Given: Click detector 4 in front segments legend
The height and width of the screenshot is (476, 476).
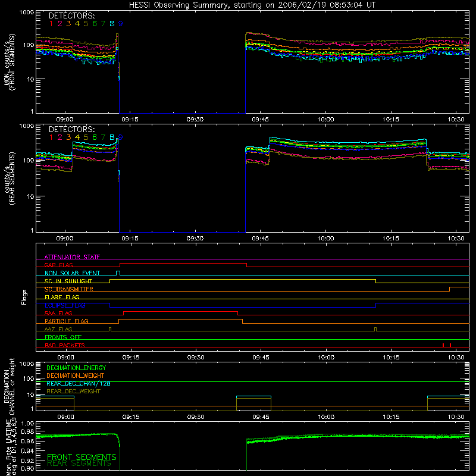Looking at the screenshot, I should point(77,24).
